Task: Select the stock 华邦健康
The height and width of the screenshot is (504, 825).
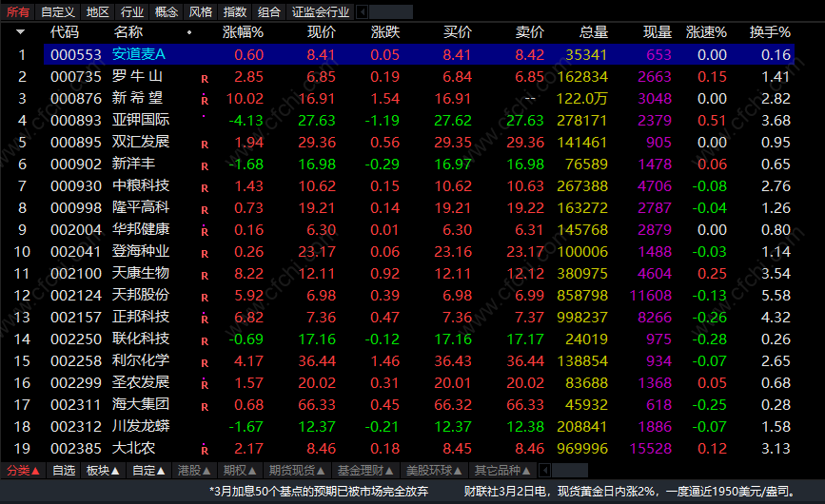Action: tap(141, 230)
